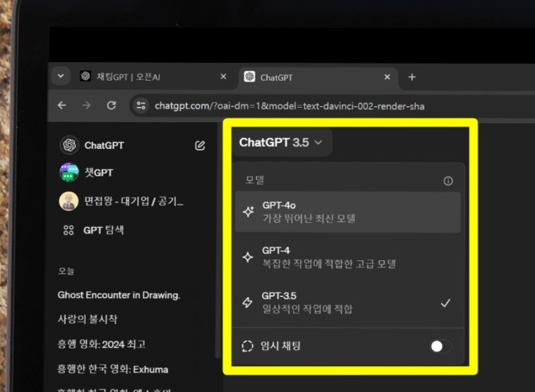Click the tab search chevron button
The width and height of the screenshot is (535, 392).
tap(60, 76)
